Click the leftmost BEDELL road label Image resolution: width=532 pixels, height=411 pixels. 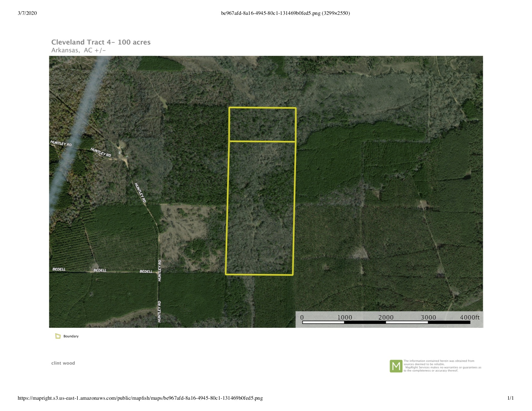[59, 269]
